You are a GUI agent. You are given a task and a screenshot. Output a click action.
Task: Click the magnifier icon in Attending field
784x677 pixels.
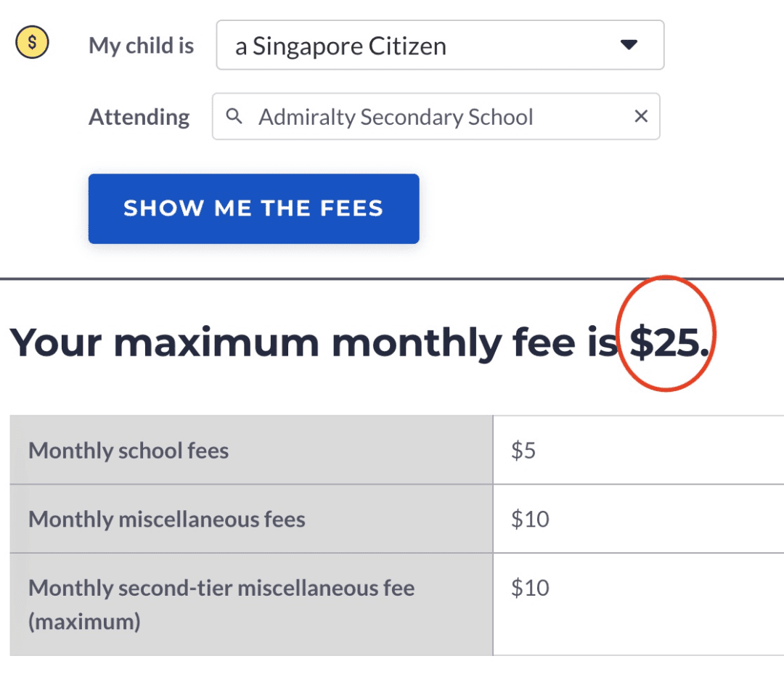[x=234, y=116]
